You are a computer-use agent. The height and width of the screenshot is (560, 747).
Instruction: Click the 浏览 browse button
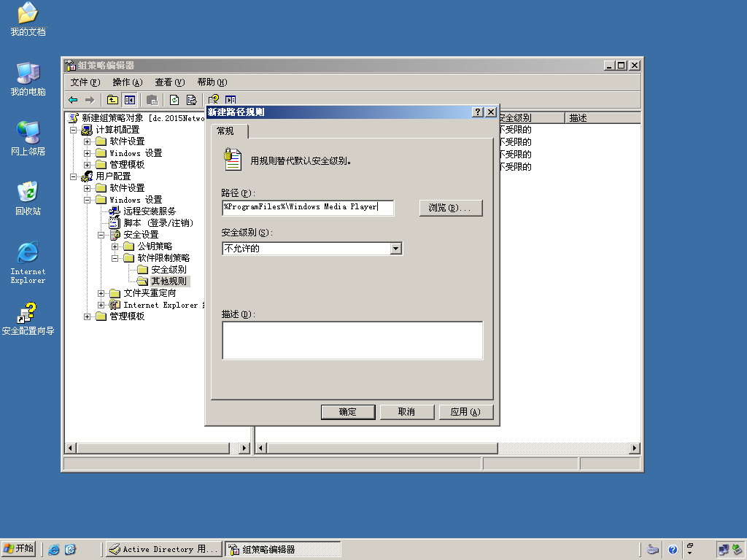(x=451, y=208)
